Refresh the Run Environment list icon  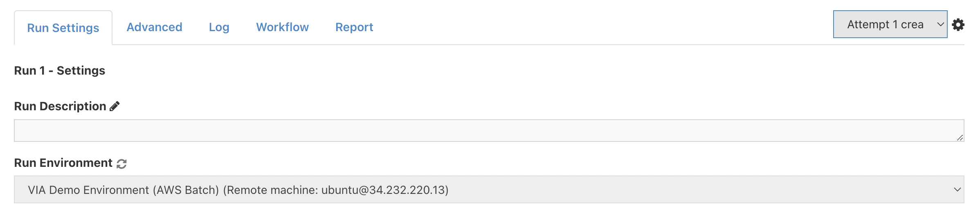121,164
